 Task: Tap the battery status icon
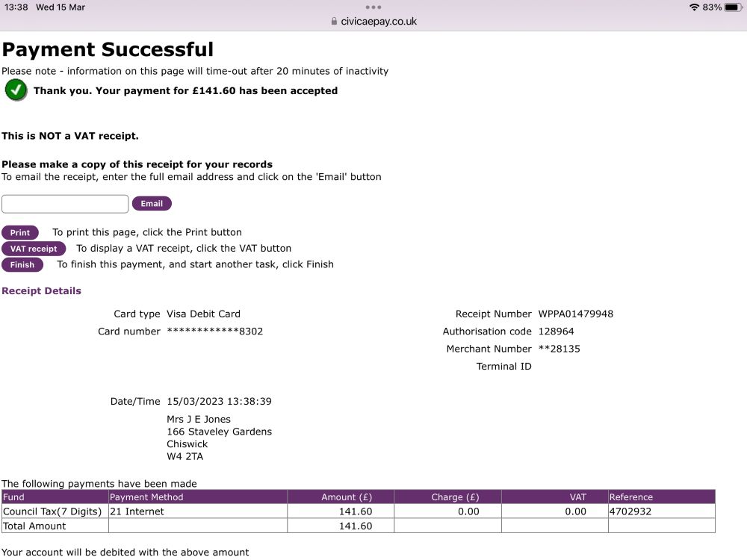click(x=734, y=7)
